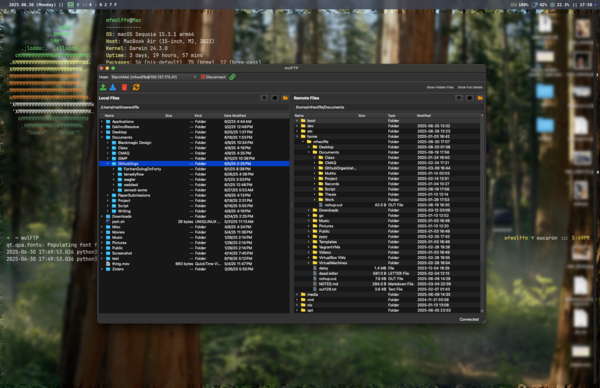Click the green chain link icon
600x388 pixels.
tap(232, 77)
